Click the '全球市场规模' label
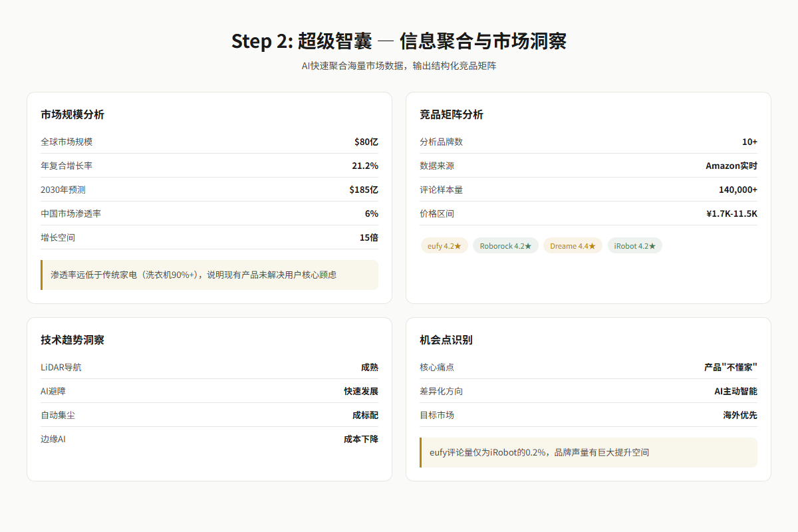This screenshot has width=798, height=532. (x=66, y=142)
